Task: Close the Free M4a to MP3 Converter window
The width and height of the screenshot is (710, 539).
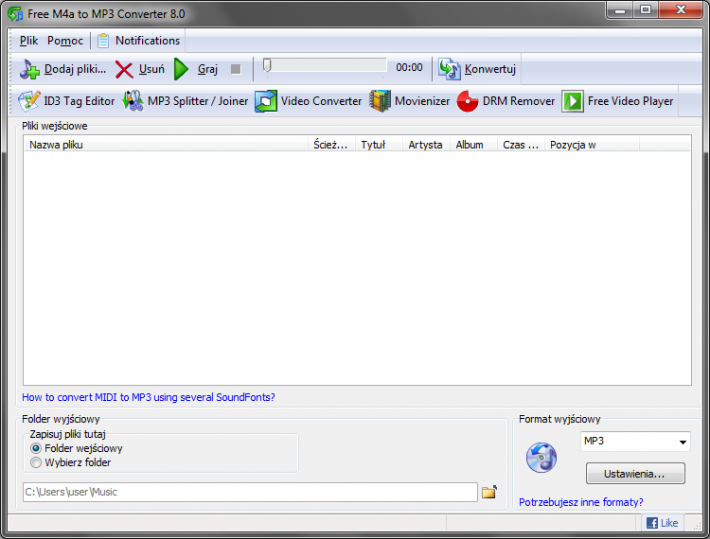Action: pyautogui.click(x=681, y=10)
